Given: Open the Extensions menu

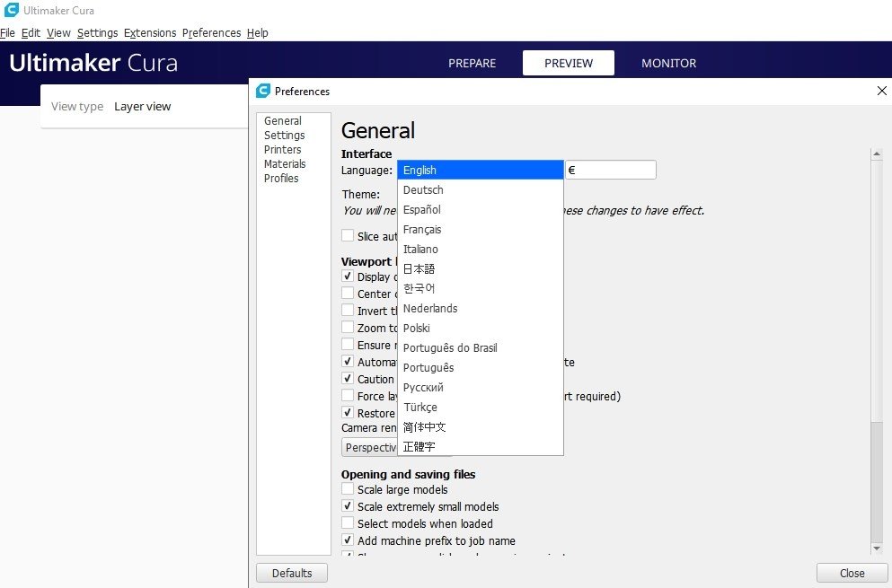Looking at the screenshot, I should (x=150, y=33).
